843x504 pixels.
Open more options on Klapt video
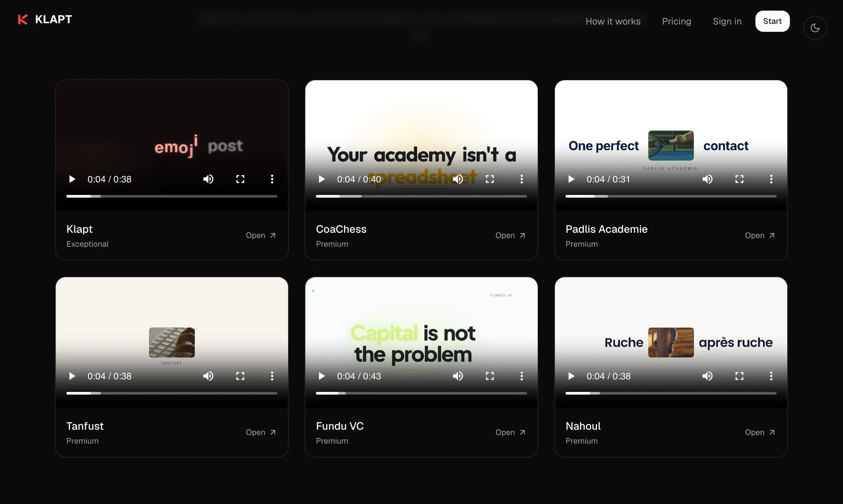(x=272, y=179)
